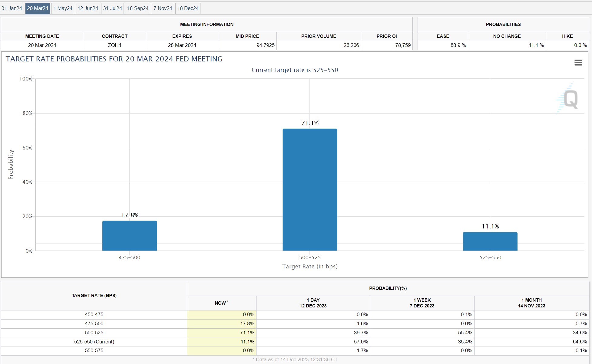592x364 pixels.
Task: Go to the 7 Nov24 tab
Action: point(163,8)
